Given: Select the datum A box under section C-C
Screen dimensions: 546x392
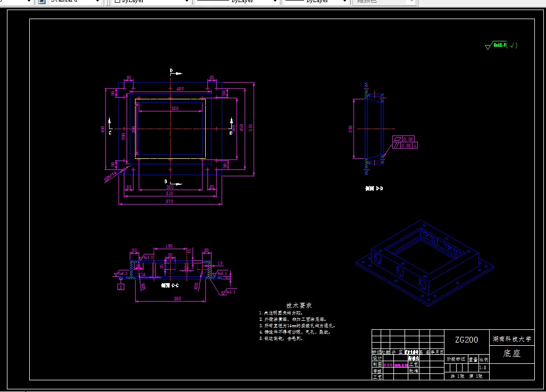Looking at the screenshot, I should point(121,287).
